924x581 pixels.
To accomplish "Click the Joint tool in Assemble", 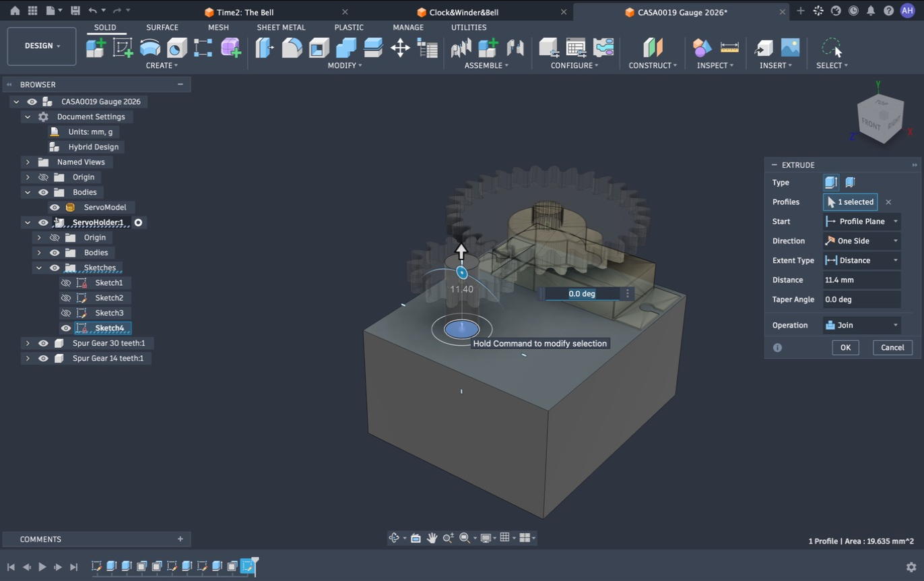I will click(515, 48).
